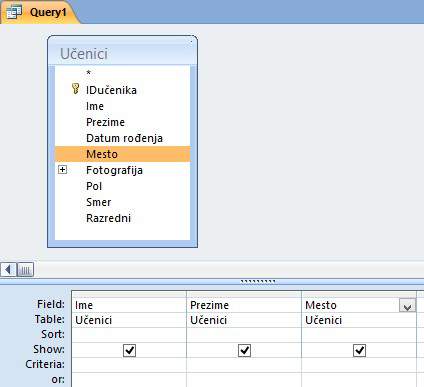Click the 'or' cell for Prezime column

(244, 380)
